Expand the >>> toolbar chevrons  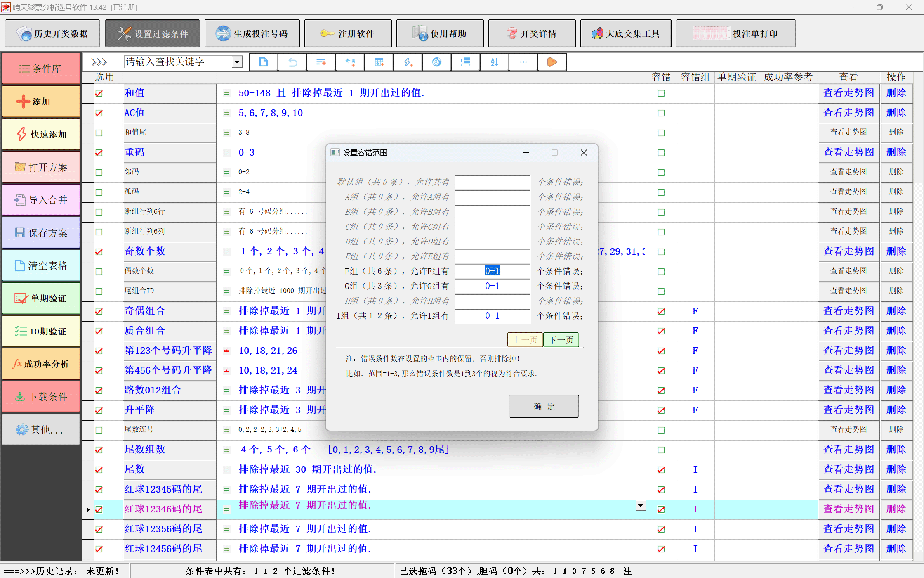[99, 62]
